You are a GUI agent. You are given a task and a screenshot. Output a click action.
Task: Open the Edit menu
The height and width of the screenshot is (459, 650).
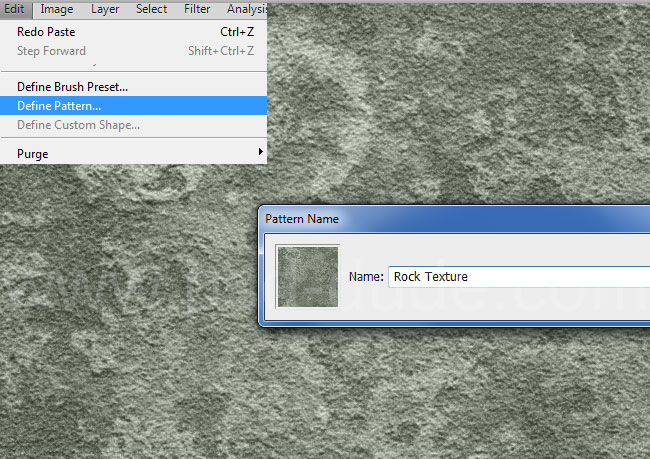coord(15,9)
